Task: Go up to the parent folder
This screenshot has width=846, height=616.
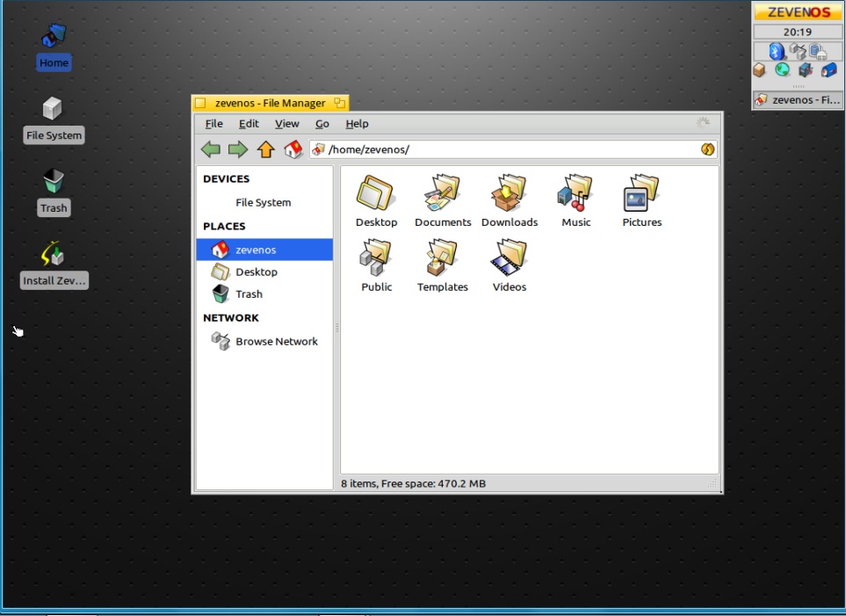Action: [265, 149]
